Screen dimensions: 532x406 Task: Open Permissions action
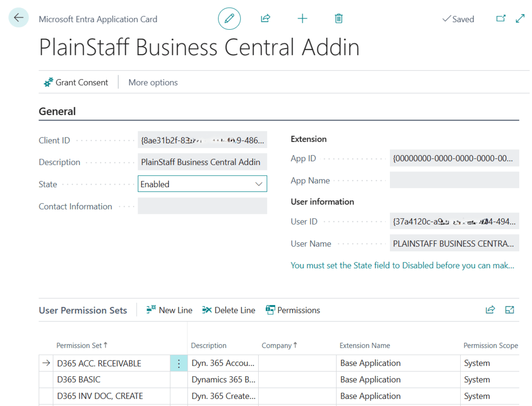pos(293,310)
